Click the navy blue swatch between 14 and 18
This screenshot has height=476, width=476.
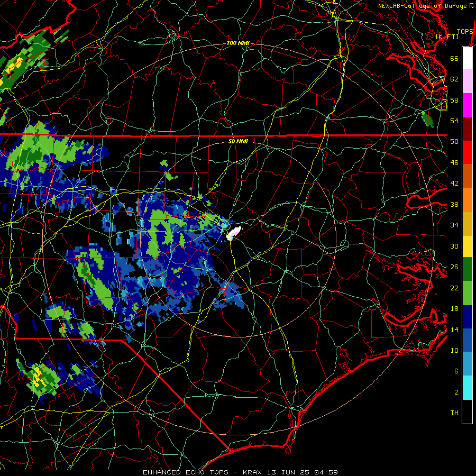coord(467,317)
